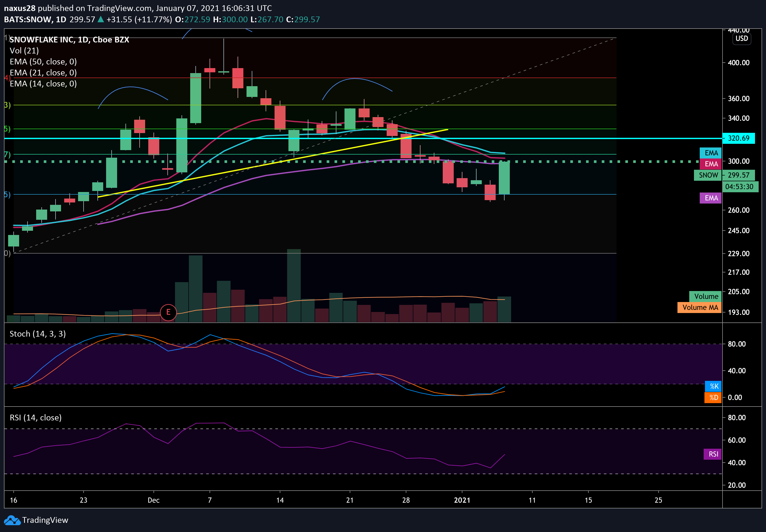This screenshot has width=766, height=532.
Task: Click the 360.00 price-axis tick
Action: (738, 99)
